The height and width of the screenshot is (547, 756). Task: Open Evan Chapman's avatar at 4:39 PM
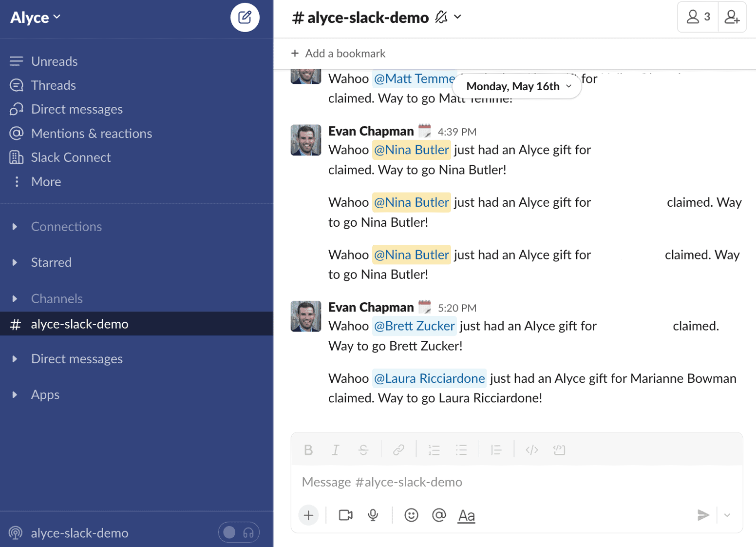[x=306, y=140]
